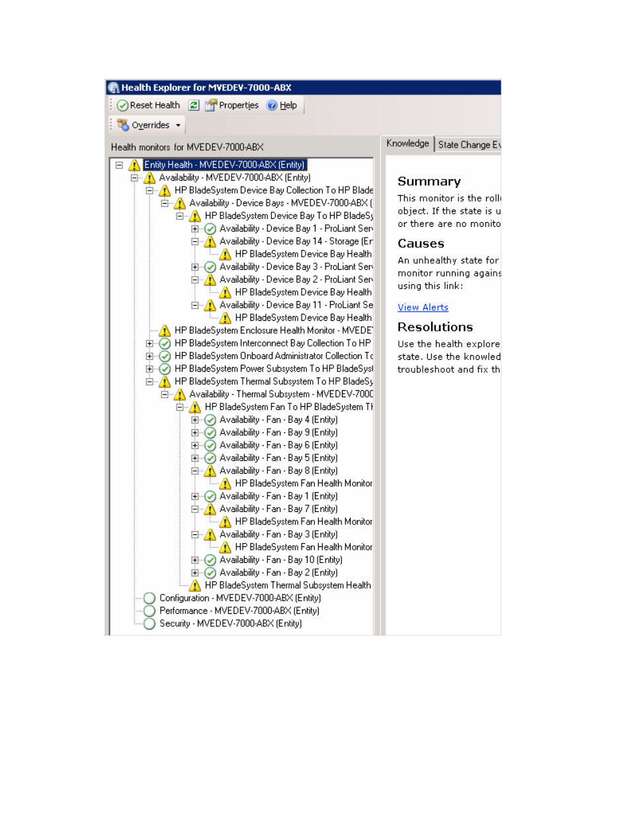The image size is (631, 840).
Task: Expand Availability - Device Bay 1 node
Action: 195,229
